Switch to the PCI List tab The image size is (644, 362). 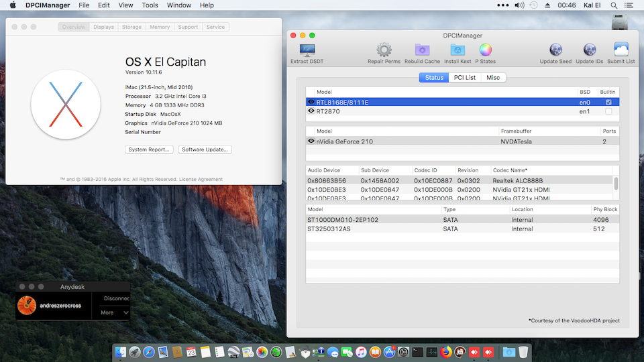(464, 78)
